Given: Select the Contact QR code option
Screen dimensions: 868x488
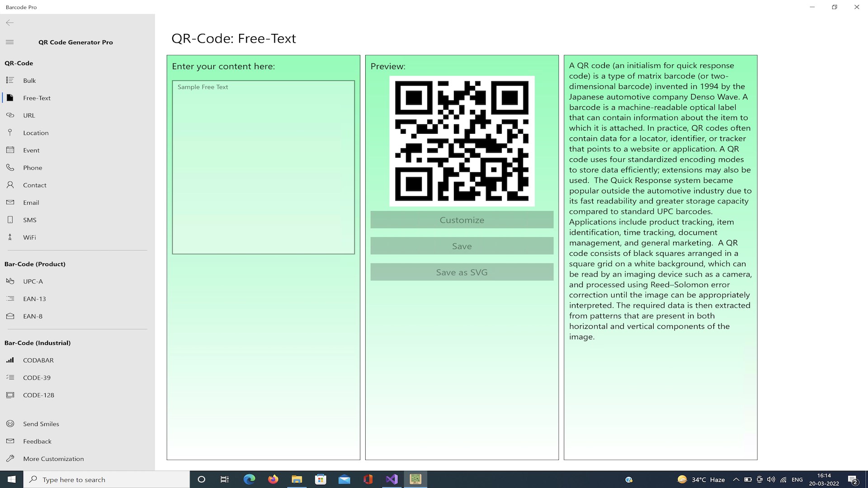Looking at the screenshot, I should pyautogui.click(x=34, y=185).
